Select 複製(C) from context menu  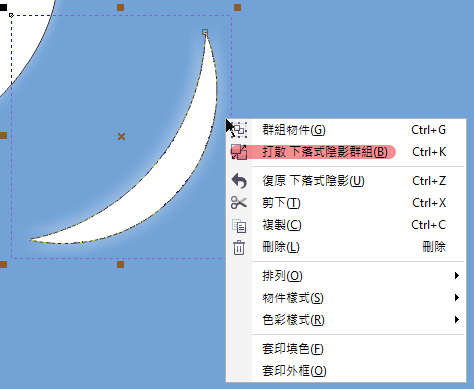pos(346,225)
